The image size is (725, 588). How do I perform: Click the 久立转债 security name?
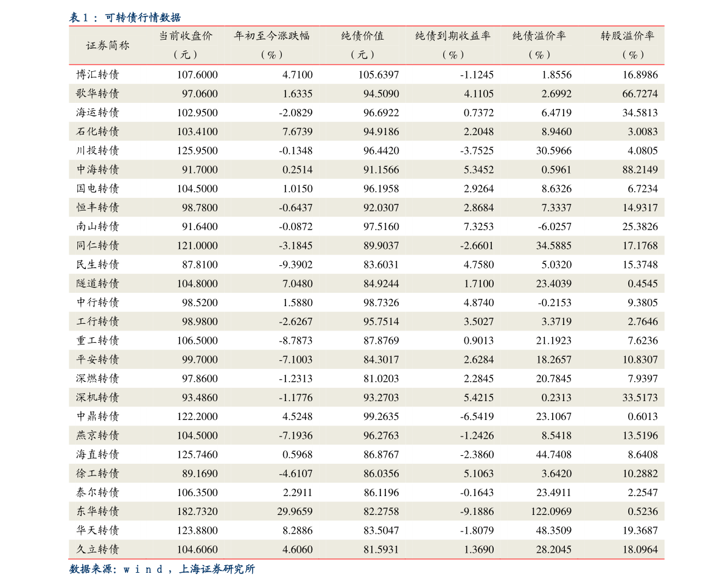coord(97,550)
